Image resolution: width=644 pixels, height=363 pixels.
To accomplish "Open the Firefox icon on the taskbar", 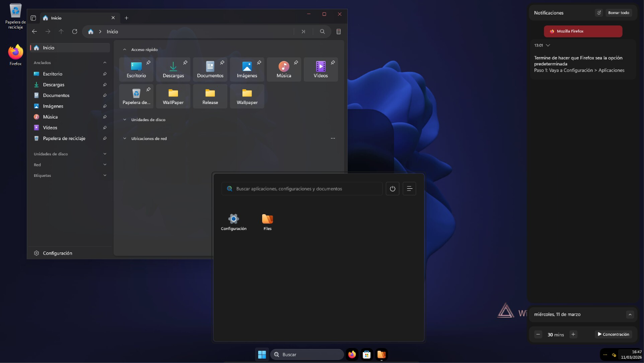I will click(x=352, y=354).
